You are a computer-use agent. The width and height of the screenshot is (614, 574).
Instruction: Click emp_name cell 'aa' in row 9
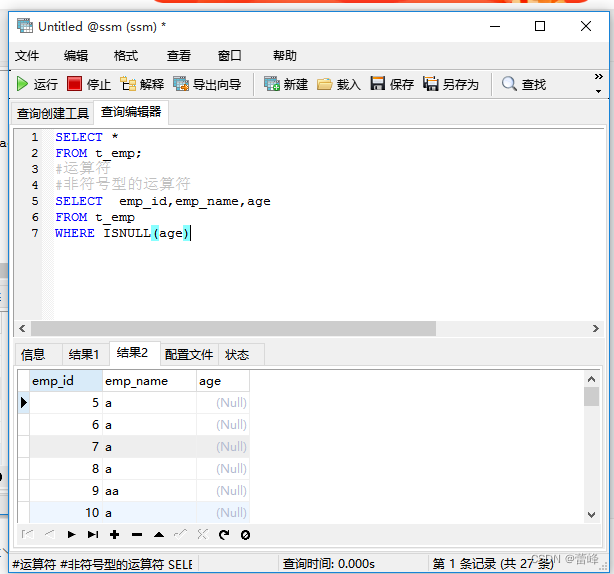tap(149, 491)
